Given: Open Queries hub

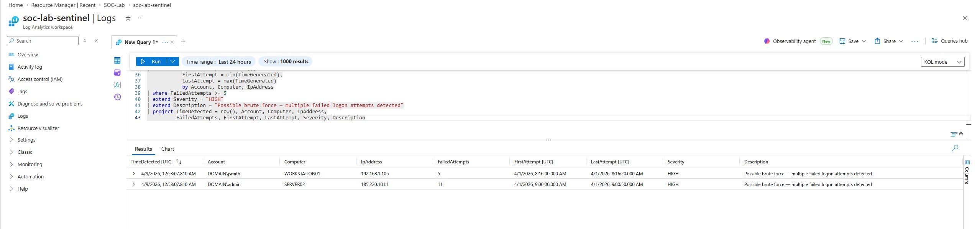Looking at the screenshot, I should point(949,41).
